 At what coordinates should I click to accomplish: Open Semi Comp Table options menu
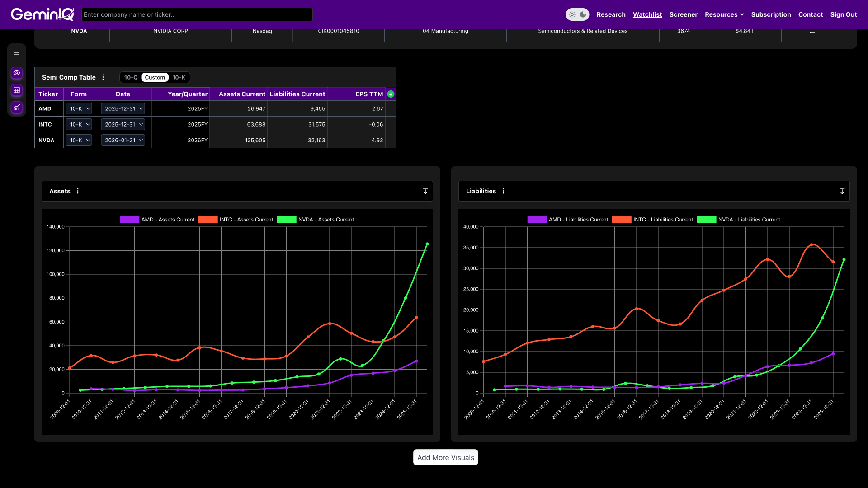[x=103, y=77]
